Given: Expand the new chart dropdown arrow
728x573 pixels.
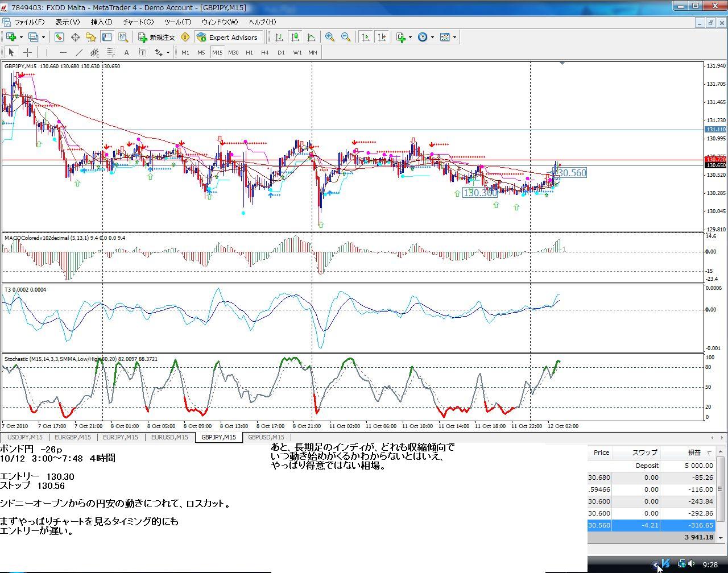Looking at the screenshot, I should coord(21,37).
